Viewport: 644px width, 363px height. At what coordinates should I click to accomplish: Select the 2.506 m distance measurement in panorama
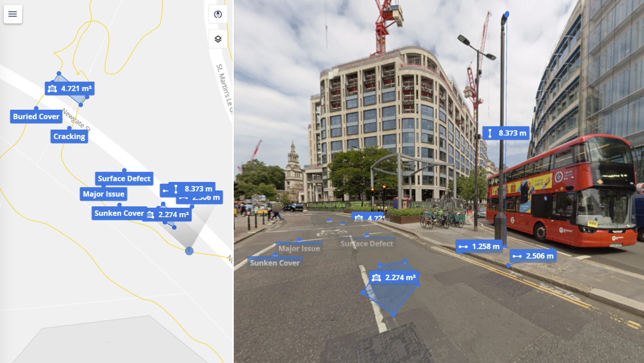533,256
